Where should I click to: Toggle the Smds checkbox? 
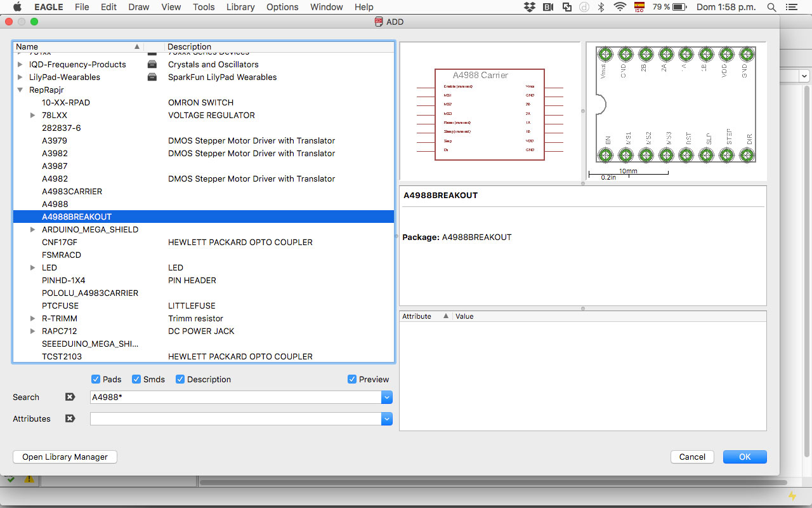(136, 379)
